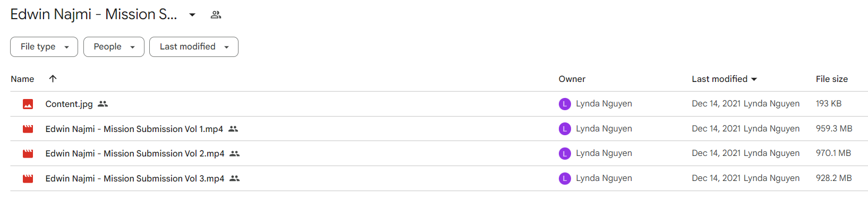Viewport: 868px width, 206px height.
Task: Click video icon of Mission Submission Vol 3.mp4
Action: 28,179
